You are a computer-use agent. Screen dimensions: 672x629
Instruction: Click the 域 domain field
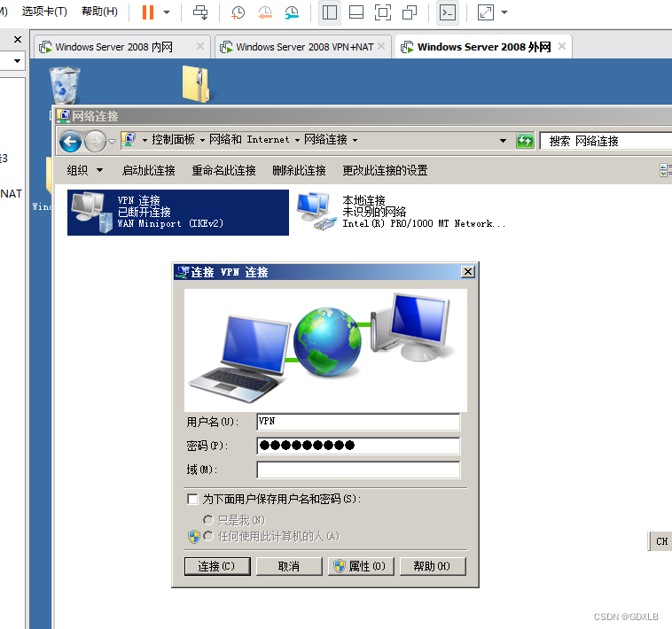click(358, 470)
